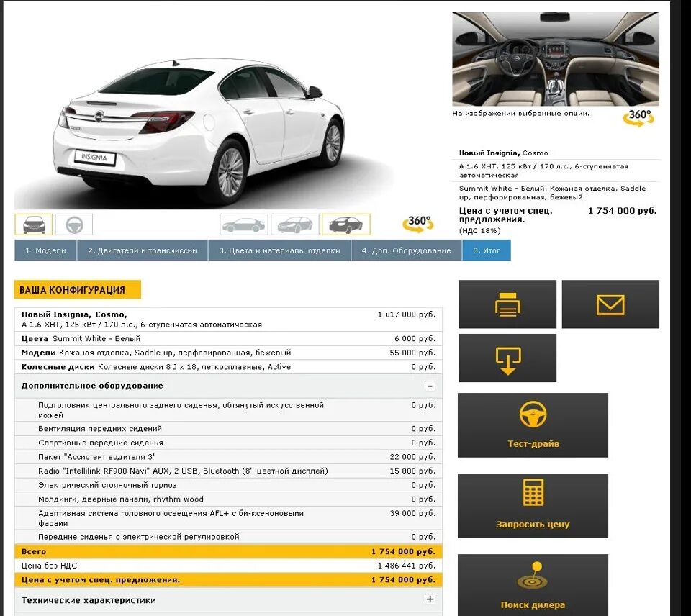
Task: Click Адаптивная система головного освещения AFL+ row
Action: tap(228, 517)
